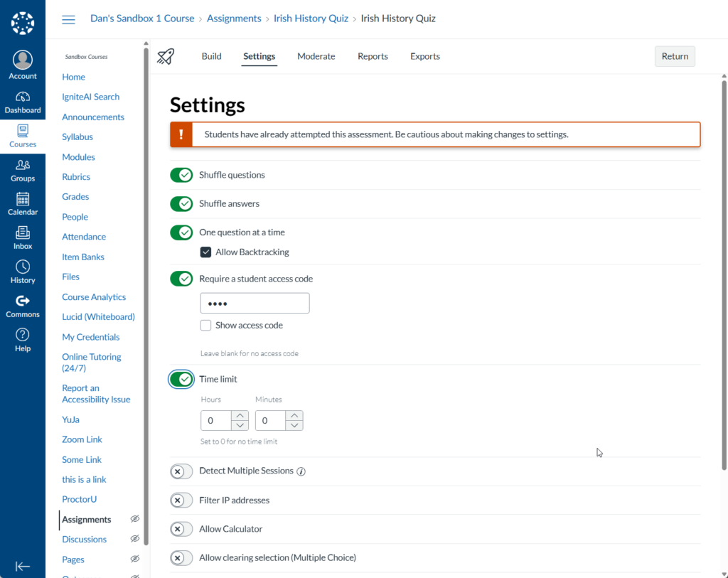Enable Filter IP addresses toggle
Viewport: 728px width, 578px height.
click(x=181, y=501)
